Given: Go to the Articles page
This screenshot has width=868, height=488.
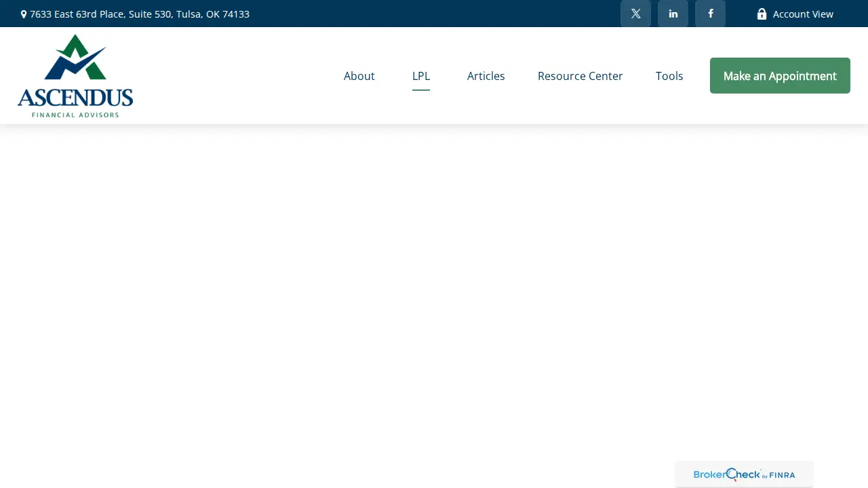Looking at the screenshot, I should point(486,76).
